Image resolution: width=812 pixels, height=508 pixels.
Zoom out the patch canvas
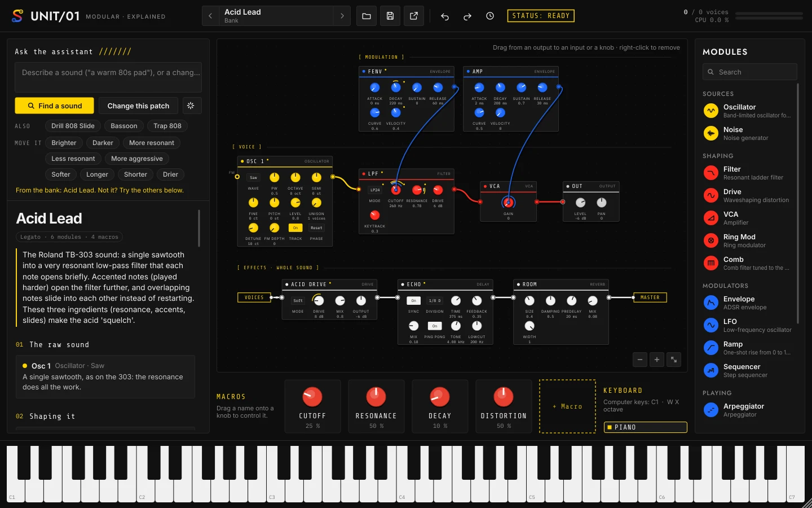(640, 360)
